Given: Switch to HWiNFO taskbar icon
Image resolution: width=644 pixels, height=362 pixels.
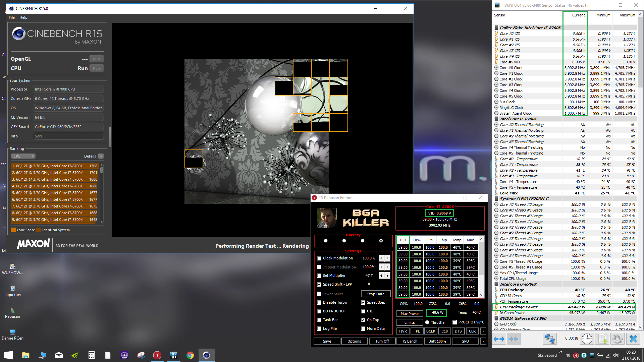Looking at the screenshot, I should click(174, 355).
